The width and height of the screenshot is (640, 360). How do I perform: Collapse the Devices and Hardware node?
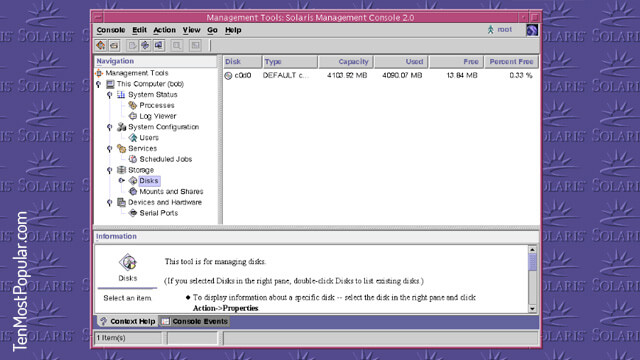[x=109, y=202]
